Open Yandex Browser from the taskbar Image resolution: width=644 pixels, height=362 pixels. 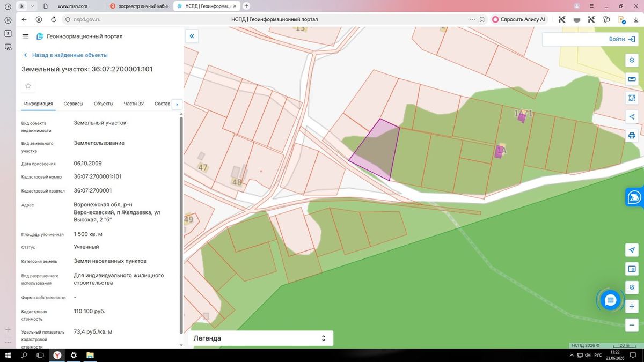[56, 355]
